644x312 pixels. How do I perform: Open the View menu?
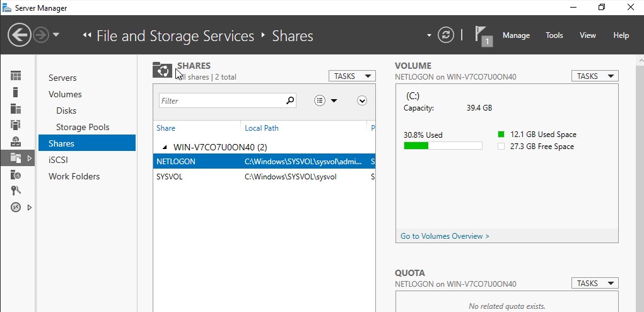pos(588,35)
